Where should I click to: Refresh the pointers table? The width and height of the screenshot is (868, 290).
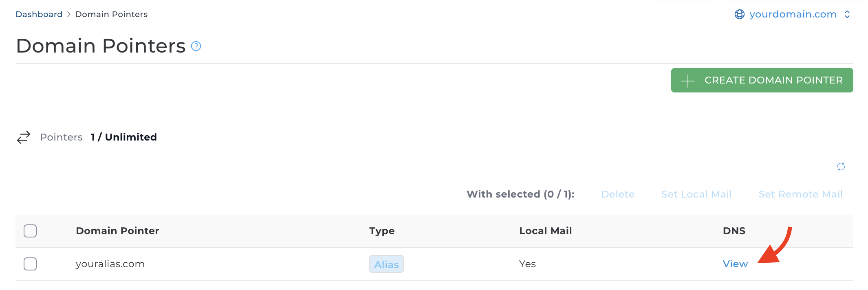click(x=840, y=167)
